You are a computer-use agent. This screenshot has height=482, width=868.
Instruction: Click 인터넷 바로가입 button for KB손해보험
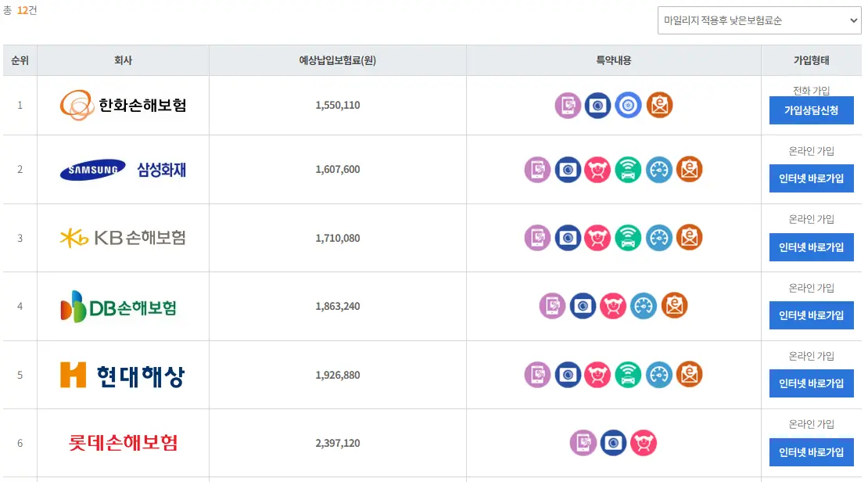tap(812, 247)
